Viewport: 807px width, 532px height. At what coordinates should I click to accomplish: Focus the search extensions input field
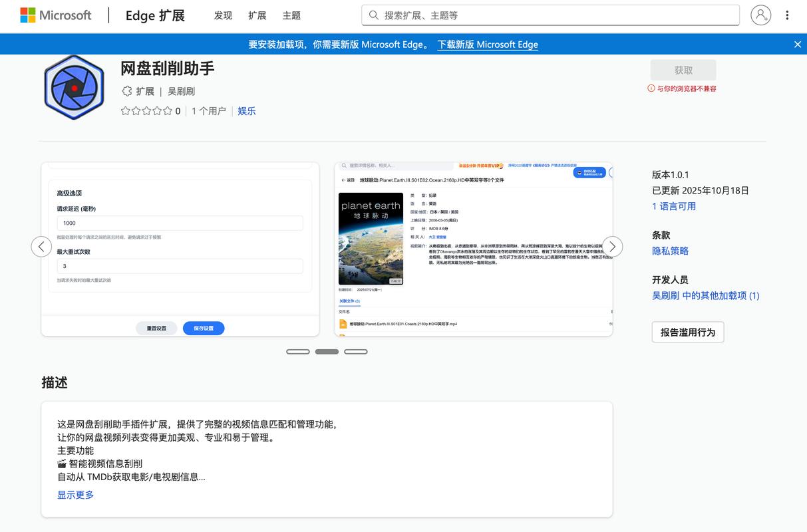pyautogui.click(x=550, y=15)
